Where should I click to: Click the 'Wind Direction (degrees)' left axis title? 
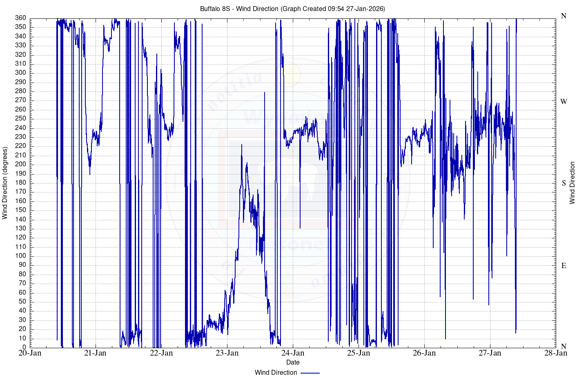(5, 183)
